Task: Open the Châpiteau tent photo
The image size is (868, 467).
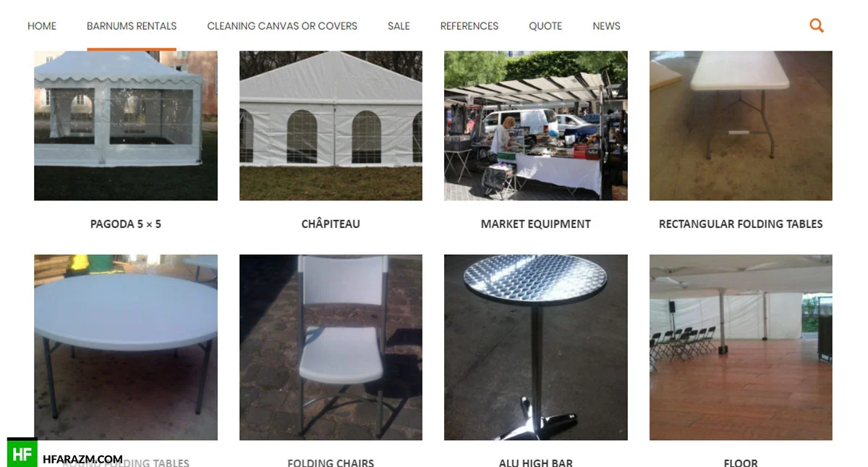Action: click(331, 125)
